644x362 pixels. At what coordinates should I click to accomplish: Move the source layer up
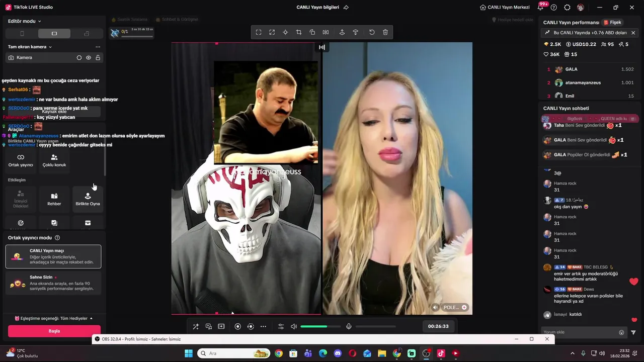[x=342, y=32]
